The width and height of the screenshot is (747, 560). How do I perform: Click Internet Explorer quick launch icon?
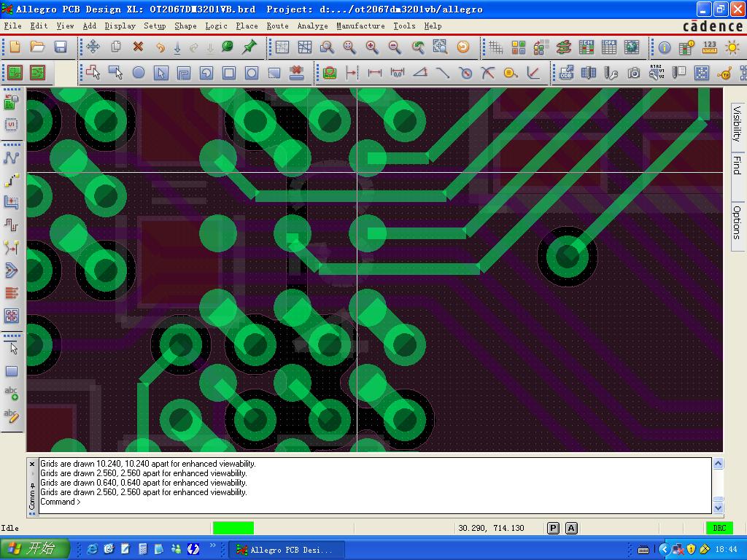[92, 549]
